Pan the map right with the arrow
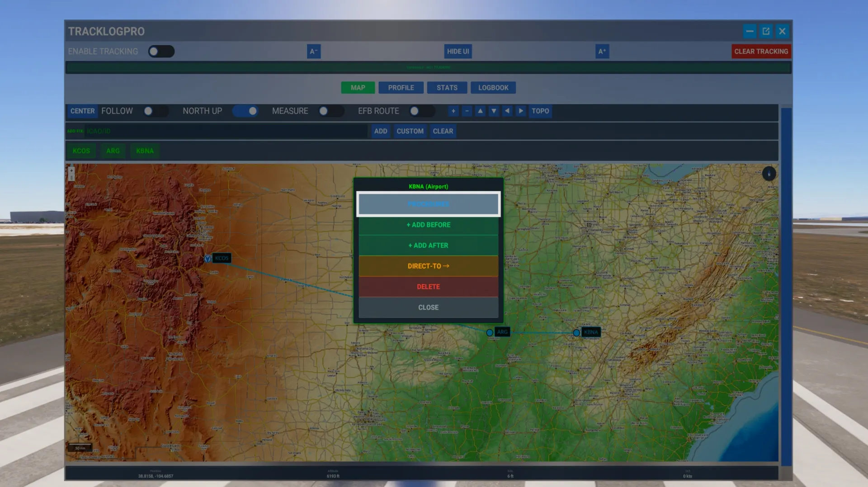The height and width of the screenshot is (487, 868). click(x=521, y=111)
